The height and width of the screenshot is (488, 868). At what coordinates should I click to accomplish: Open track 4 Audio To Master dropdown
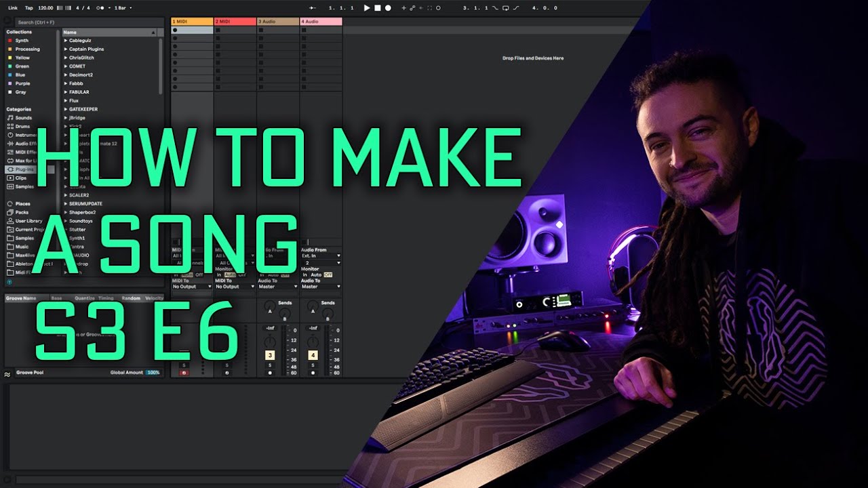coord(321,287)
